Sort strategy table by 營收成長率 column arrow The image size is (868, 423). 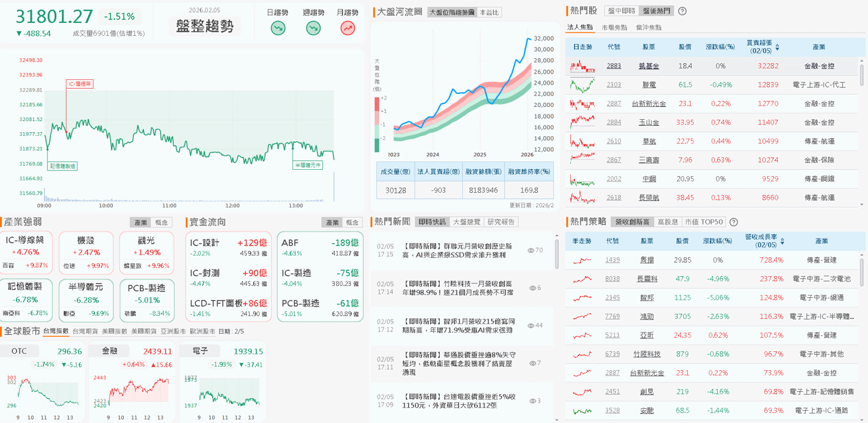tap(782, 241)
